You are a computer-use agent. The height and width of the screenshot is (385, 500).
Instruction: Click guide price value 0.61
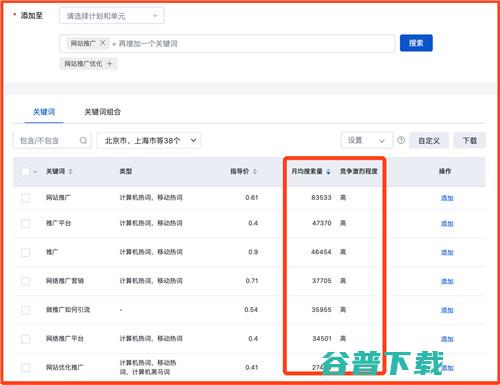(x=252, y=198)
